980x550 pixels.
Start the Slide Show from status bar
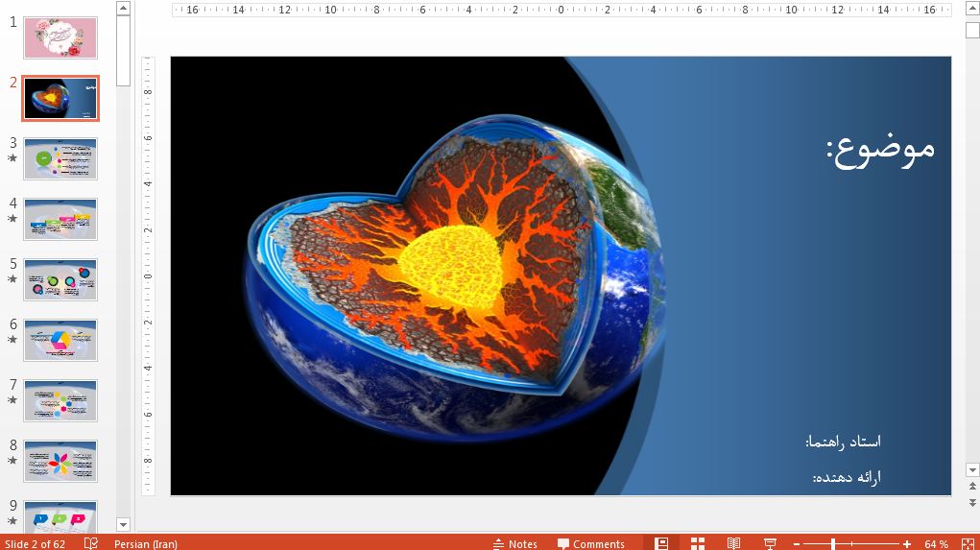[x=770, y=543]
